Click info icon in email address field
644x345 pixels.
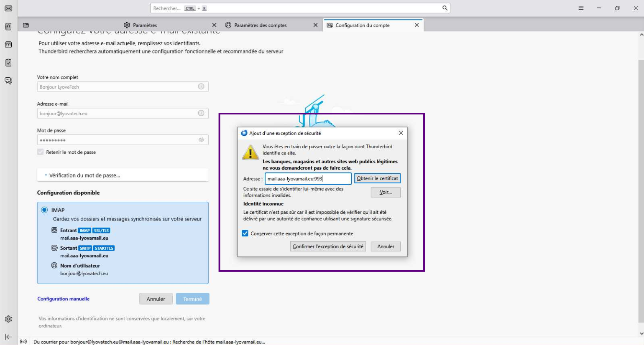point(201,113)
